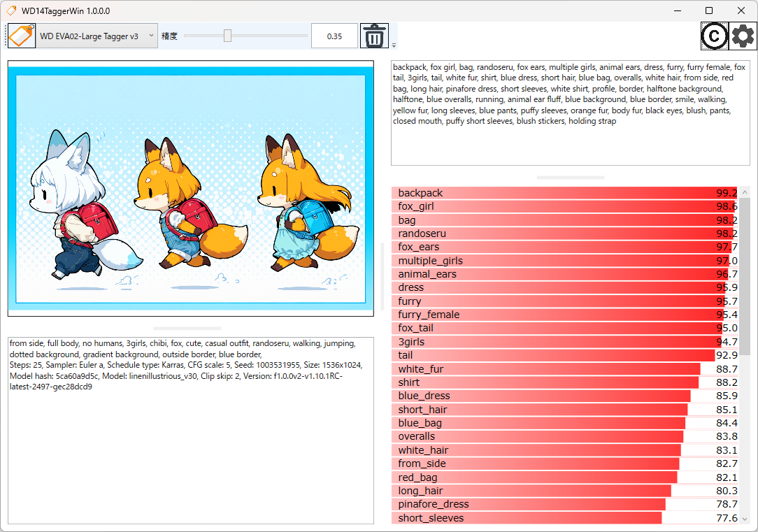The height and width of the screenshot is (532, 758).
Task: Open the WD EVA02-Large Tagger v3 dropdown
Action: pos(96,36)
